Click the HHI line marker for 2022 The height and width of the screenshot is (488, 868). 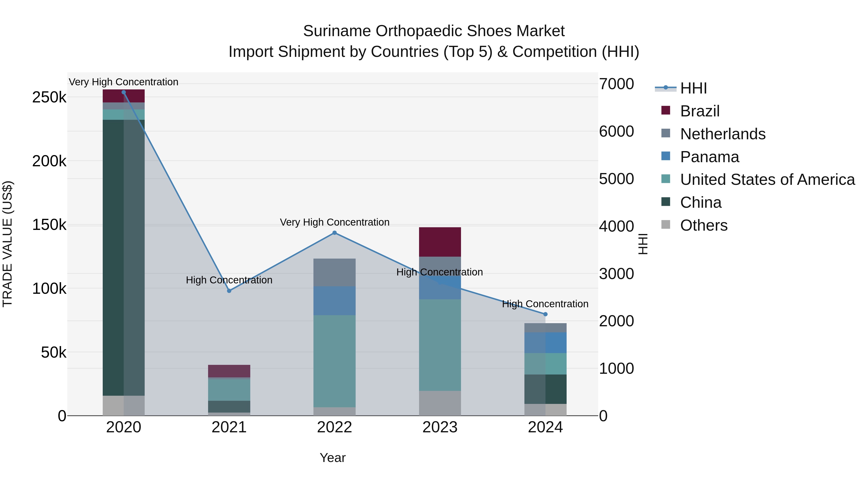[x=335, y=233]
